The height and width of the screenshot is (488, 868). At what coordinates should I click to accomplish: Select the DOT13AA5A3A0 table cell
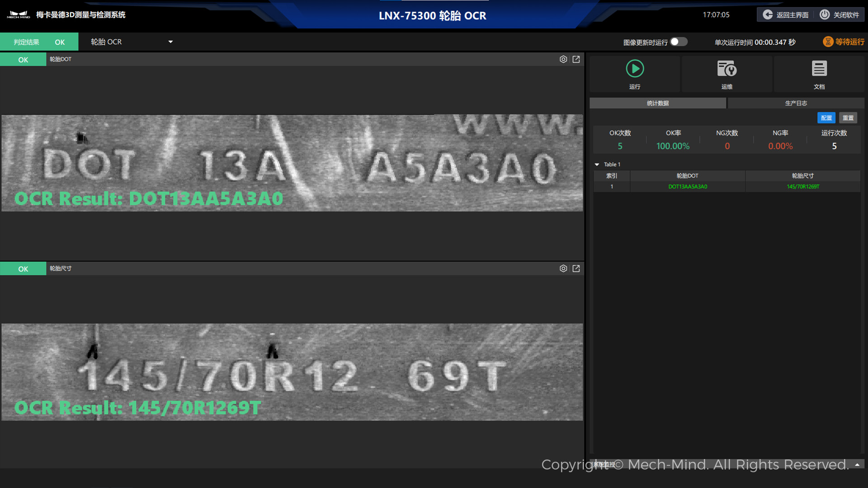coord(688,187)
